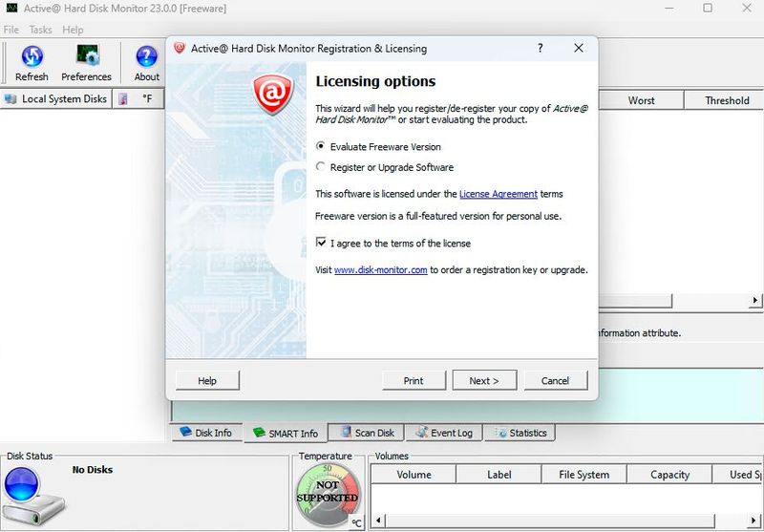Open the License Agreement link

pyautogui.click(x=499, y=194)
